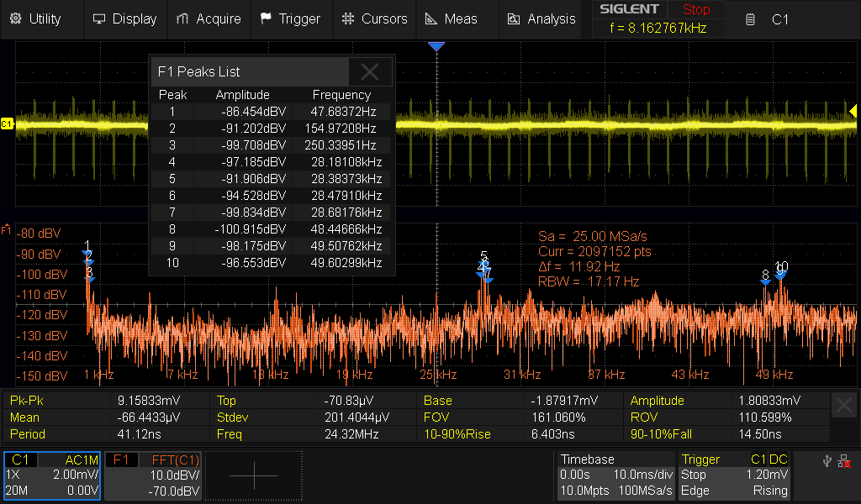The width and height of the screenshot is (861, 504).
Task: Expand the Trigger menu in top bar
Action: coord(290,18)
